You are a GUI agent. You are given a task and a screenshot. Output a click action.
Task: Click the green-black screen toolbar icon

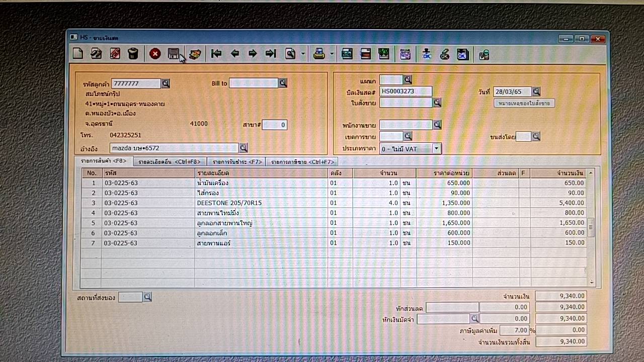pos(384,54)
